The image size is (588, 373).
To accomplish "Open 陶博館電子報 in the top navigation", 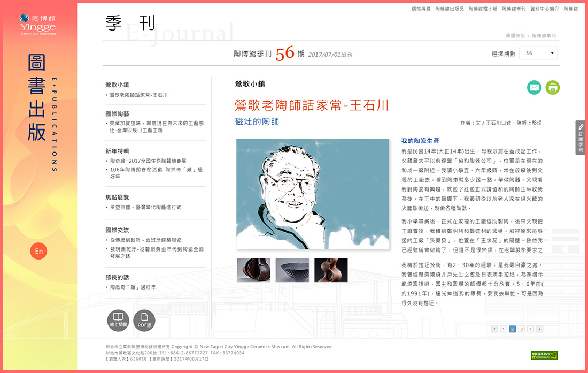I will coord(483,9).
